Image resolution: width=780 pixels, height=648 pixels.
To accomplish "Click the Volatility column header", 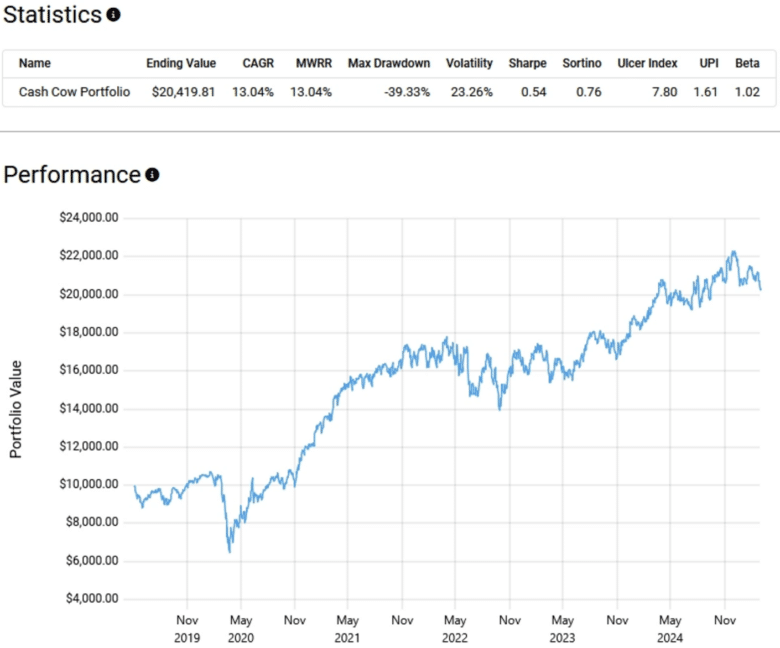I will point(469,63).
